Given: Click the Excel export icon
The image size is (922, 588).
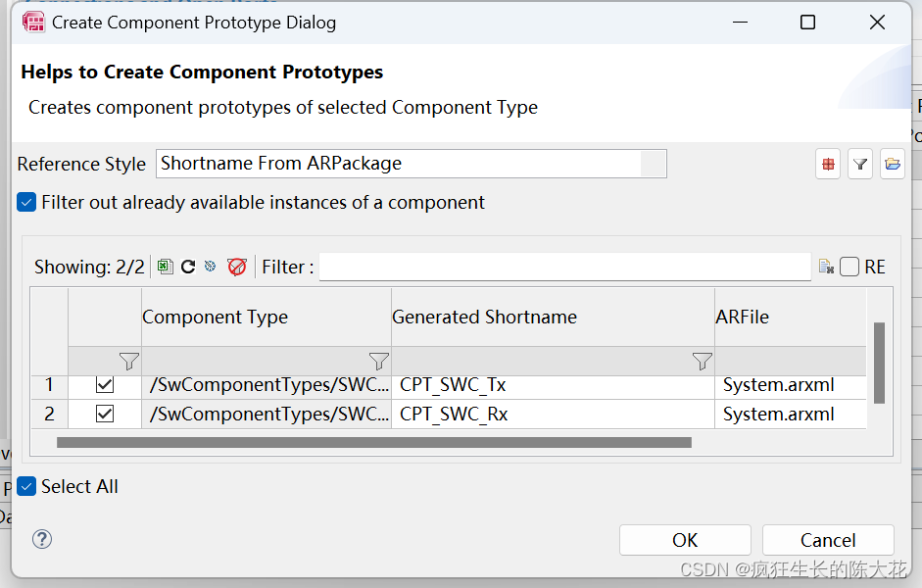Looking at the screenshot, I should coord(166,267).
